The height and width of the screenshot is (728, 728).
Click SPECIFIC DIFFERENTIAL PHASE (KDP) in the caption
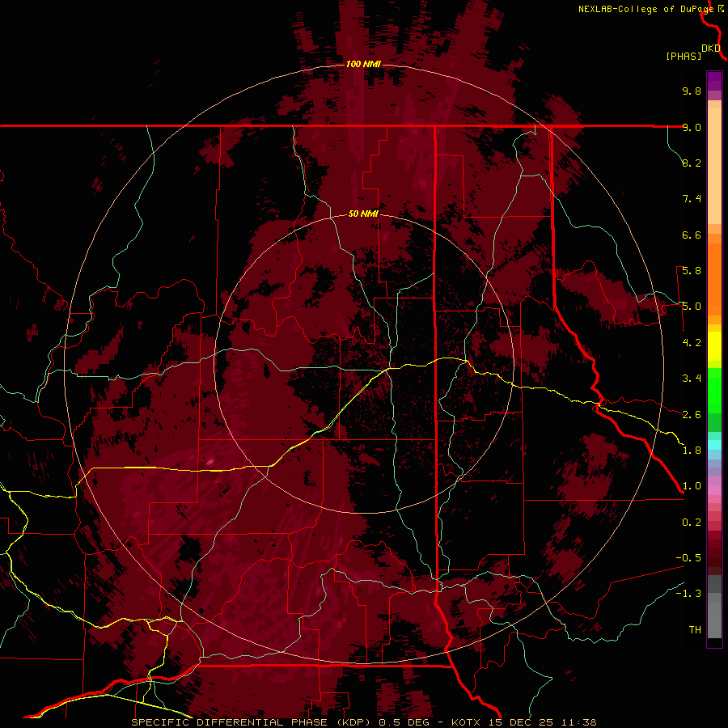(x=251, y=722)
